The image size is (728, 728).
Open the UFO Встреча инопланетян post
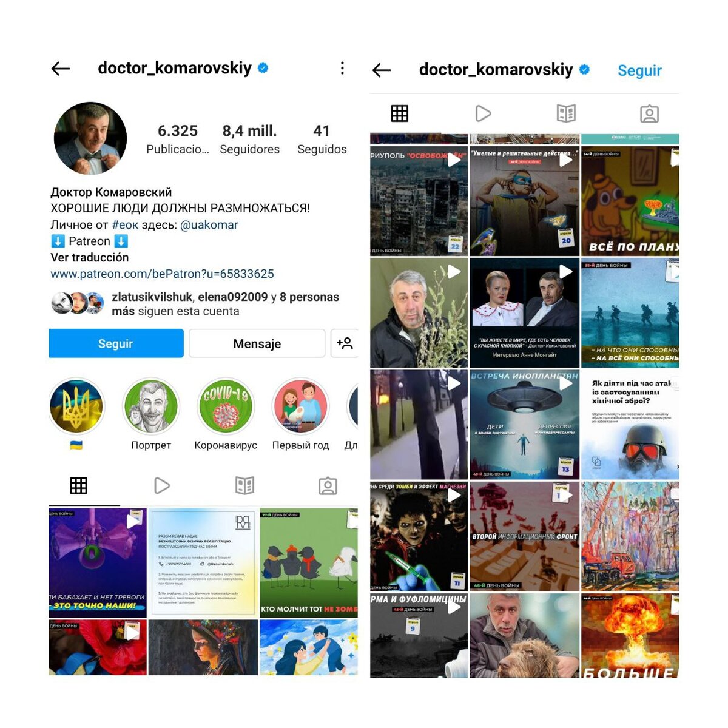[524, 425]
